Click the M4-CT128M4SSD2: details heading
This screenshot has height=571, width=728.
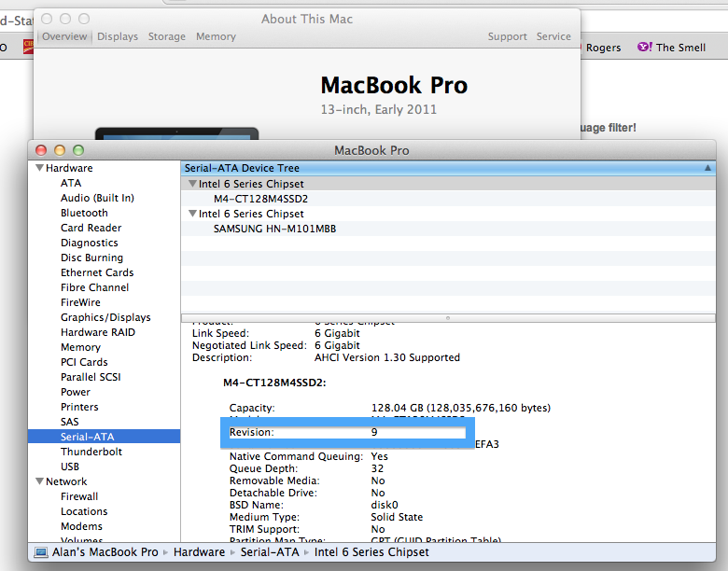[x=274, y=383]
